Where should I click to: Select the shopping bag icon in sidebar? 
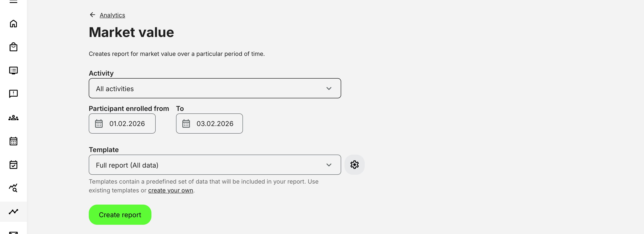pyautogui.click(x=13, y=47)
